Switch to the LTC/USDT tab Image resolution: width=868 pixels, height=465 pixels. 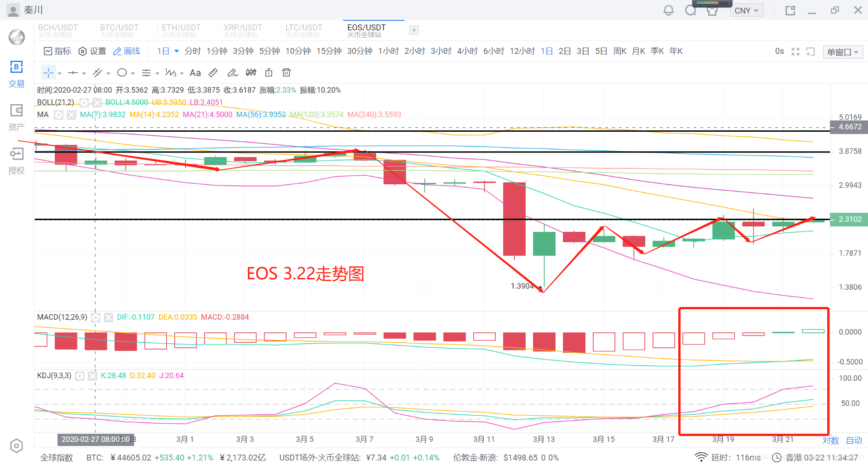[304, 30]
